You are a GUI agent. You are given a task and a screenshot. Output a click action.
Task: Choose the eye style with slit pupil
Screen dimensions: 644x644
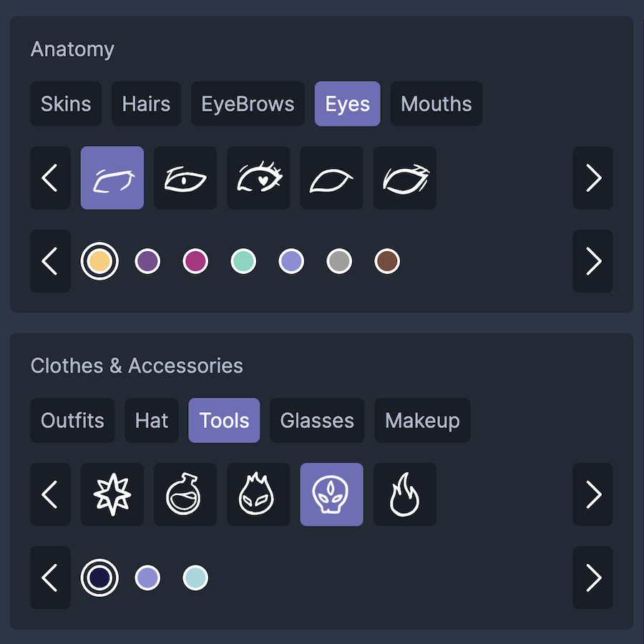pyautogui.click(x=185, y=178)
